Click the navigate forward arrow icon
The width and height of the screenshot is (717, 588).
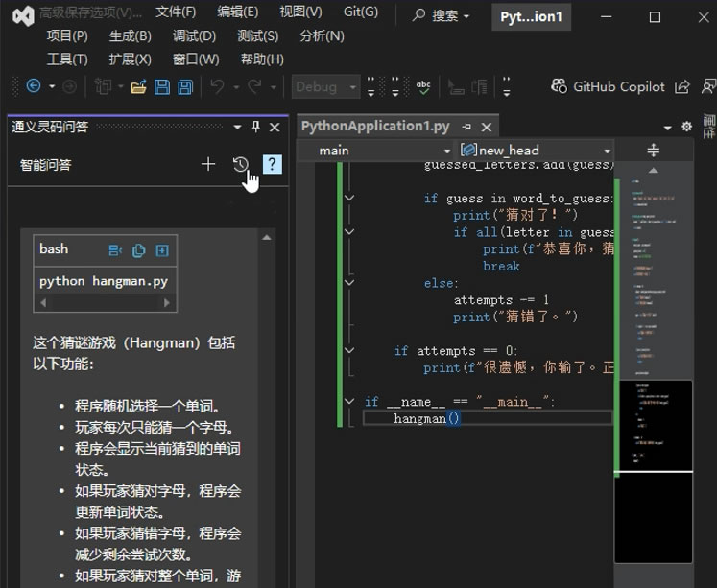coord(69,86)
